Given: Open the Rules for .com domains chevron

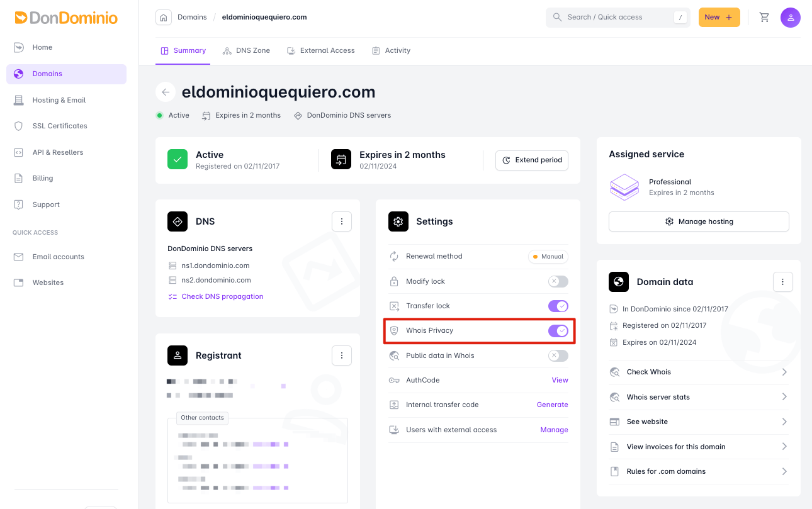Looking at the screenshot, I should [x=784, y=471].
